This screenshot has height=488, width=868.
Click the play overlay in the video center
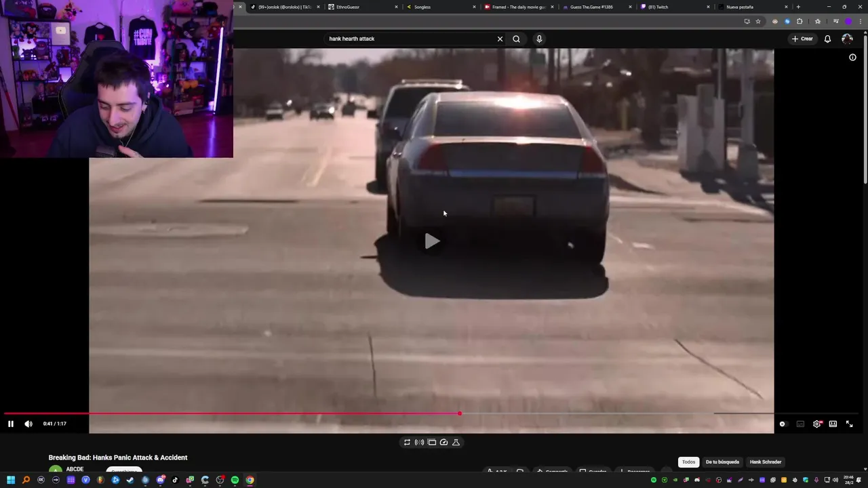[x=432, y=241]
